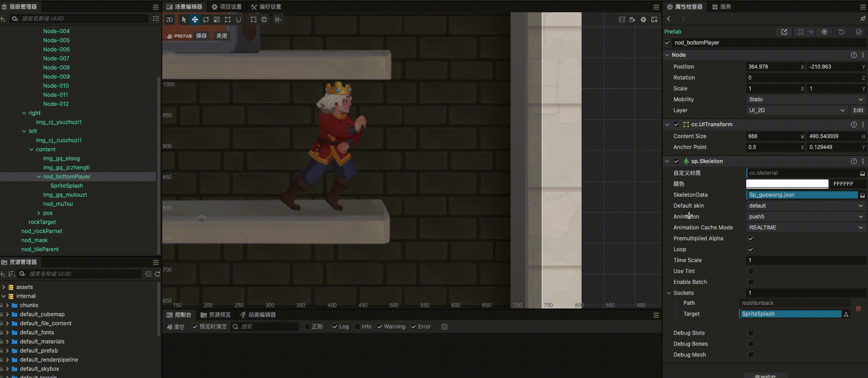Toggle local/world coordinate globe icon
868x378 pixels.
[x=264, y=20]
